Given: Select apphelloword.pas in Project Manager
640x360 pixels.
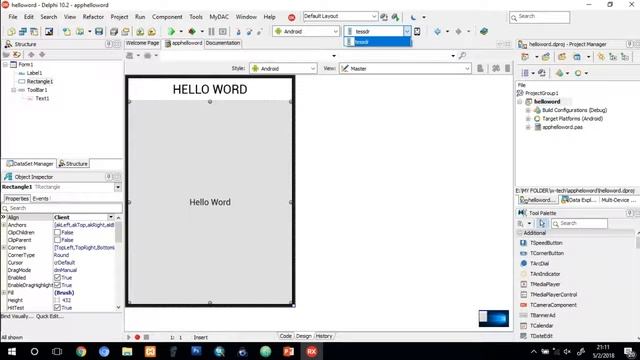Looking at the screenshot, I should click(562, 127).
